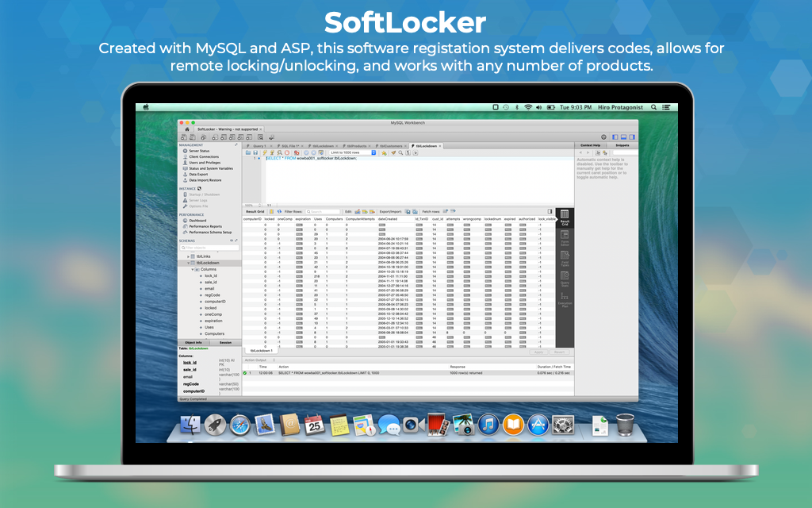Toggle the left sidebar panel visibility
The height and width of the screenshot is (508, 812).
pyautogui.click(x=614, y=137)
